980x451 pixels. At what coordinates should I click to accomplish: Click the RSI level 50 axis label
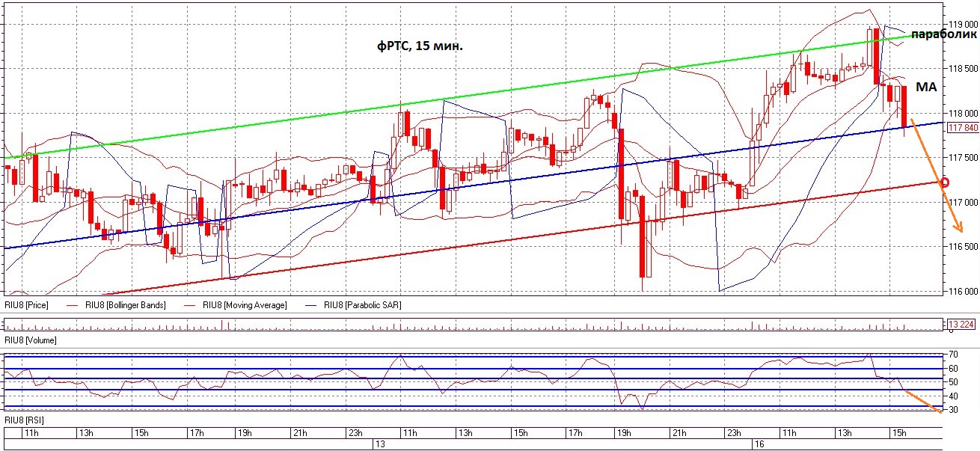pos(954,382)
